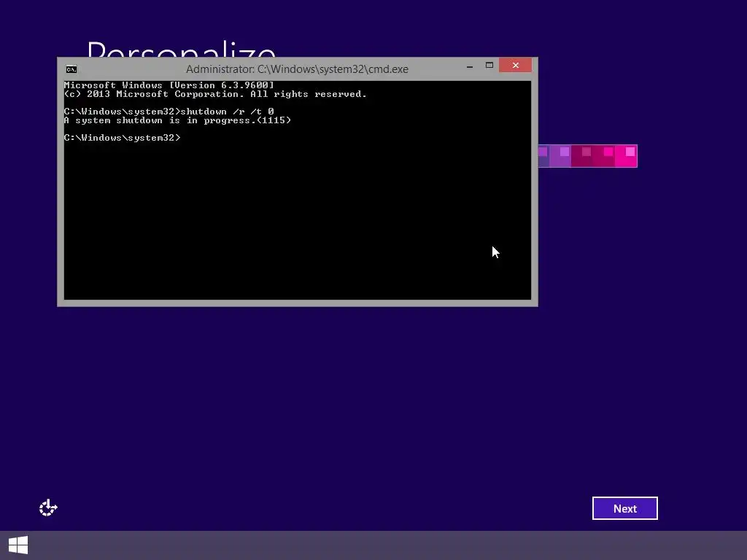The height and width of the screenshot is (560, 747).
Task: Click the '(c) 2013 Microsoft Corporation' copyright line
Action: [215, 94]
